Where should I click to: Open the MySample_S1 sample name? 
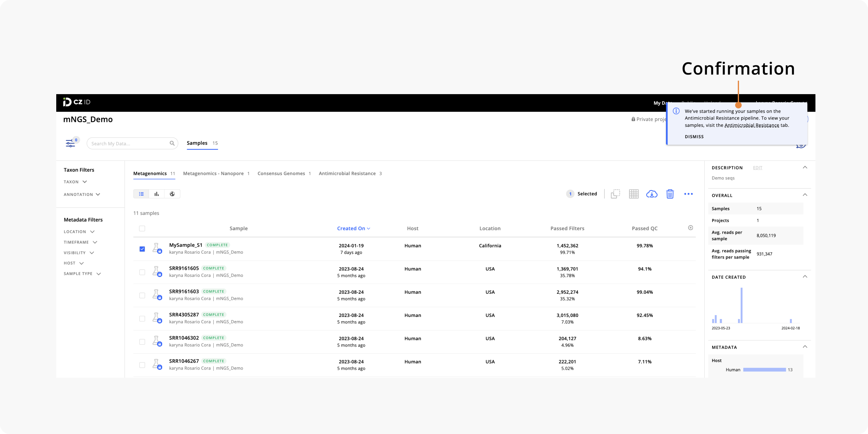[186, 245]
